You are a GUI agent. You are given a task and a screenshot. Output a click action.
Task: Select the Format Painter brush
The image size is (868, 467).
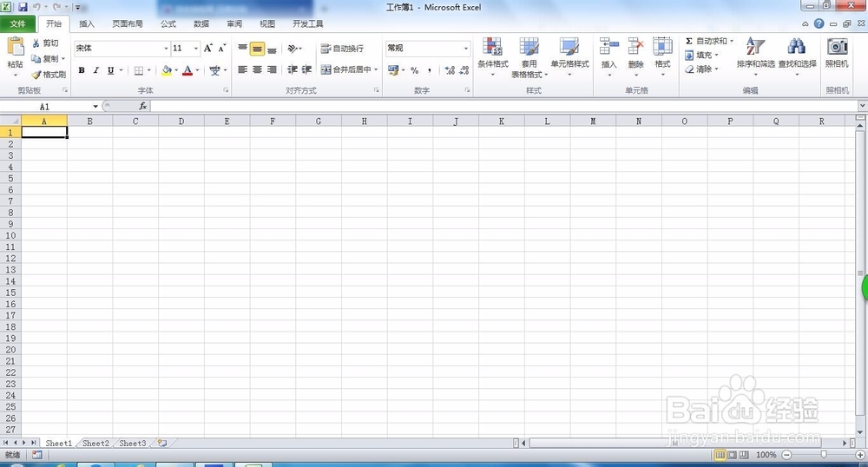tap(36, 74)
